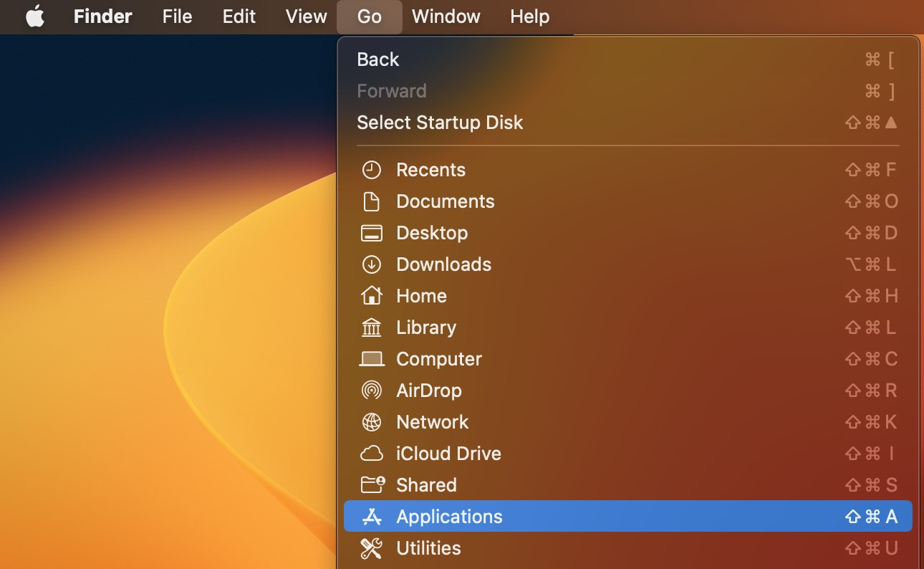Select AirDrop in Go menu
The width and height of the screenshot is (924, 569).
coord(628,391)
